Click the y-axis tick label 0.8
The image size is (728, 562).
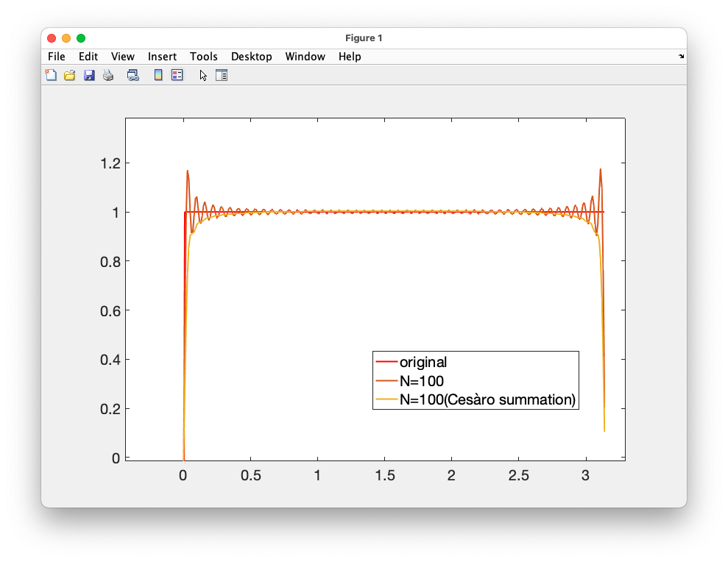pos(110,262)
